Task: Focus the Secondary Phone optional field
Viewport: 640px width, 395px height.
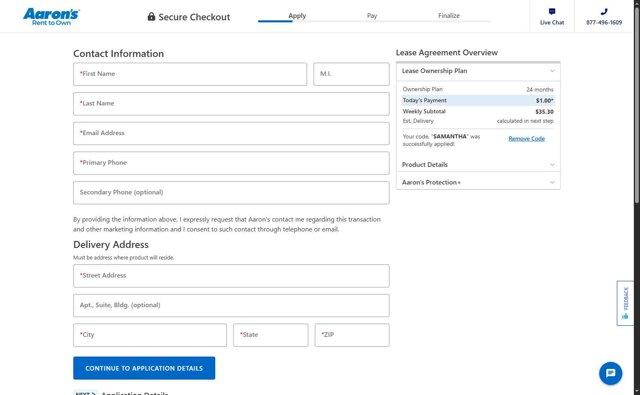Action: (231, 192)
